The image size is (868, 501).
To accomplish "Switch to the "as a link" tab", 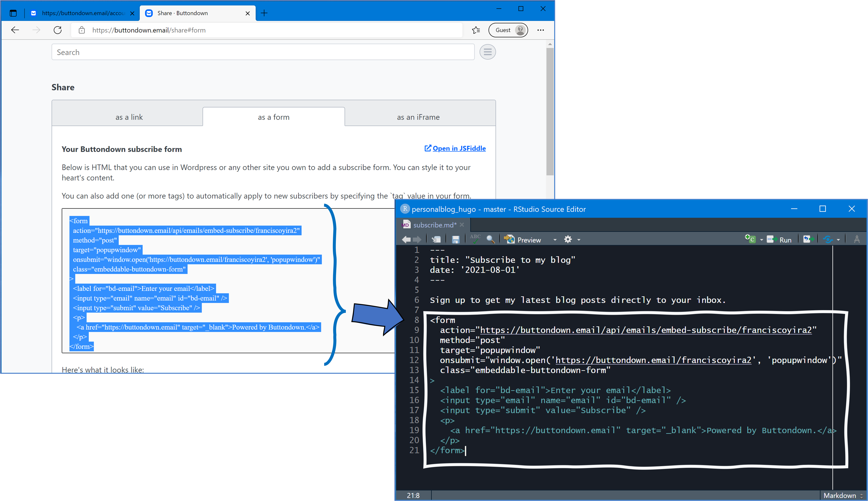I will point(129,117).
